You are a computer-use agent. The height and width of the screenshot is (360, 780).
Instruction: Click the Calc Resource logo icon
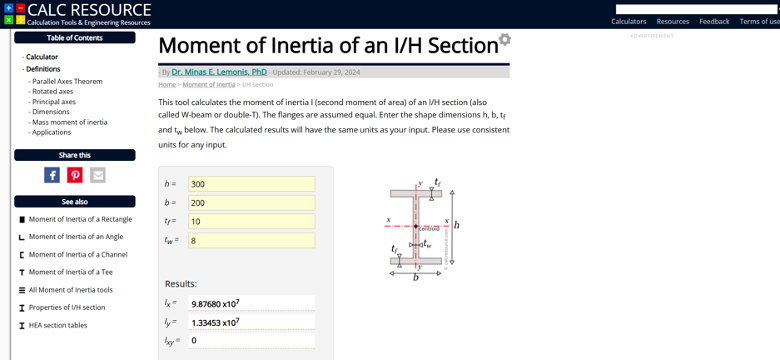[x=14, y=13]
